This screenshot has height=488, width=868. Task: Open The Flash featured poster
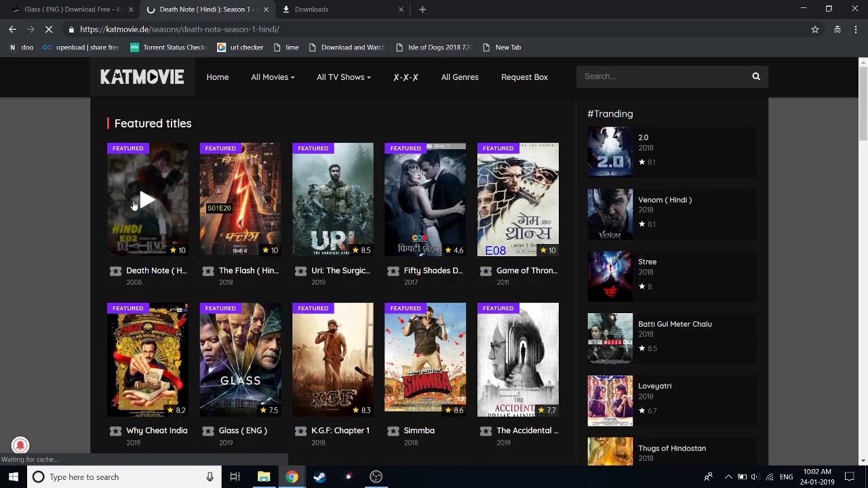point(240,199)
